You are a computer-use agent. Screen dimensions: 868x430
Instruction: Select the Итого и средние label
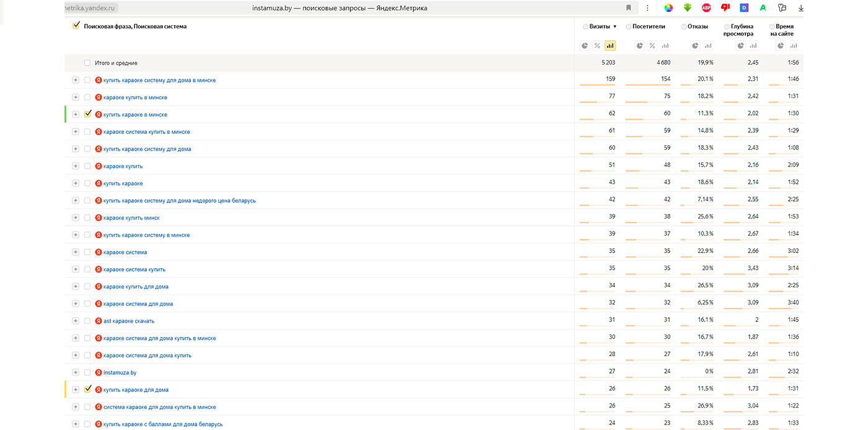tap(116, 63)
